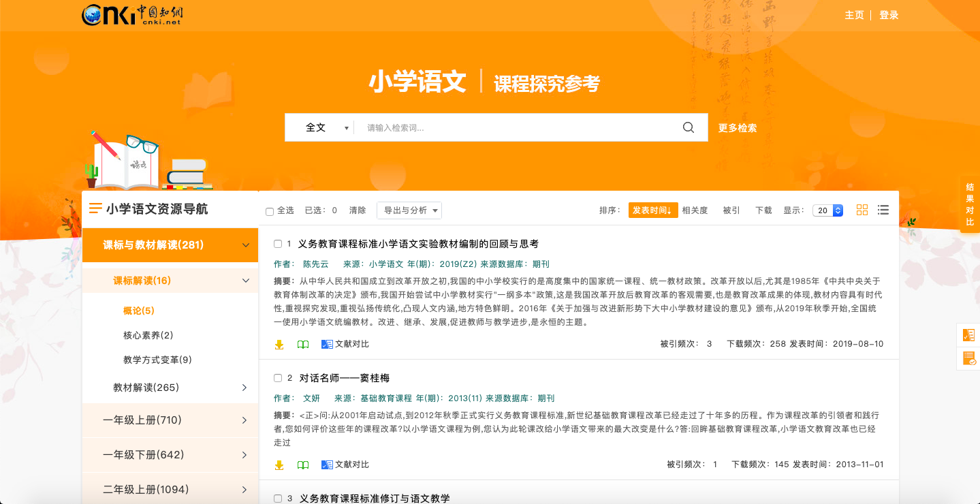
Task: Expand the 一年级上册(710) category
Action: [170, 420]
